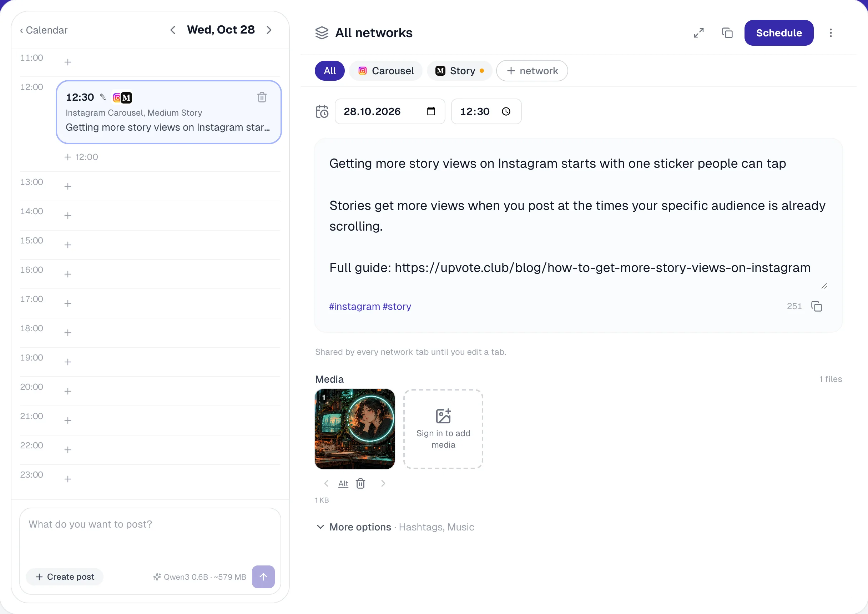Show previous media item arrow
This screenshot has width=868, height=614.
(x=326, y=483)
